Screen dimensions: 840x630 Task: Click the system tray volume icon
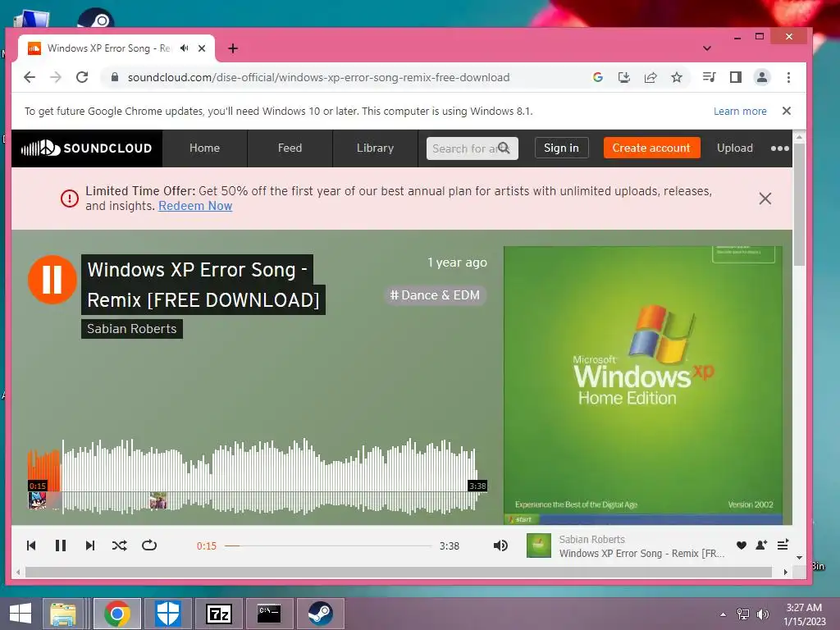(762, 614)
